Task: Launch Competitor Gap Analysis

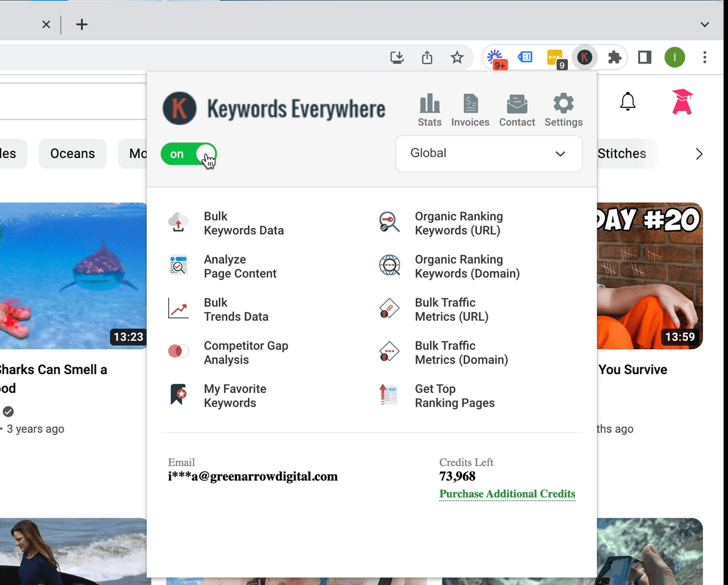Action: click(246, 352)
